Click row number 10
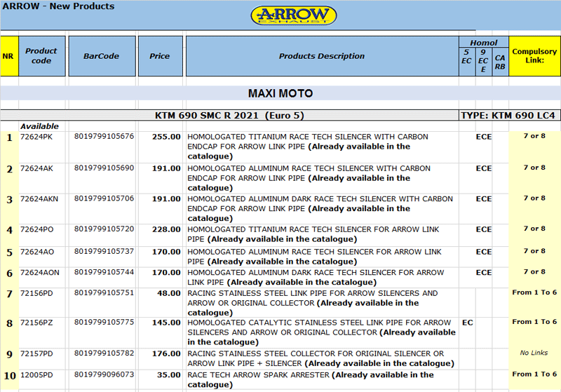Image resolution: width=561 pixels, height=392 pixels. pyautogui.click(x=10, y=376)
